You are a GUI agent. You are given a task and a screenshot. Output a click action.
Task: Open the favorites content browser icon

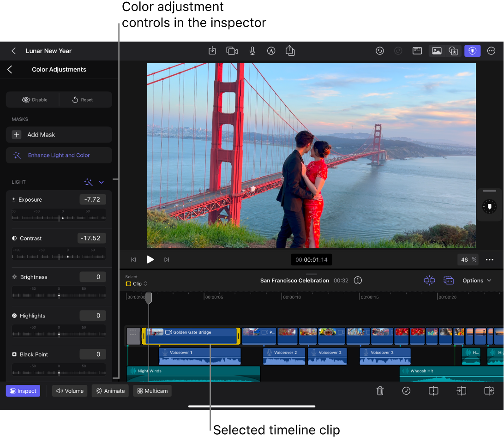click(x=453, y=51)
